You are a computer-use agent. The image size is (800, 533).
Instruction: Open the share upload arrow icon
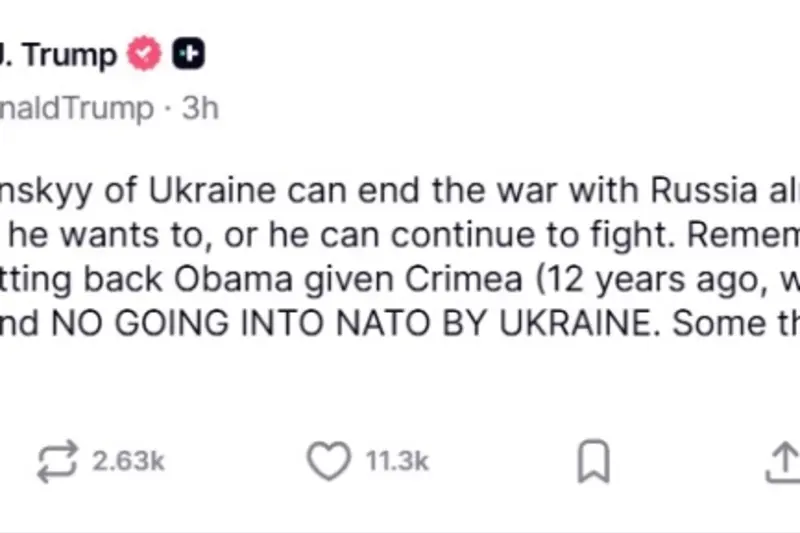coord(783,462)
